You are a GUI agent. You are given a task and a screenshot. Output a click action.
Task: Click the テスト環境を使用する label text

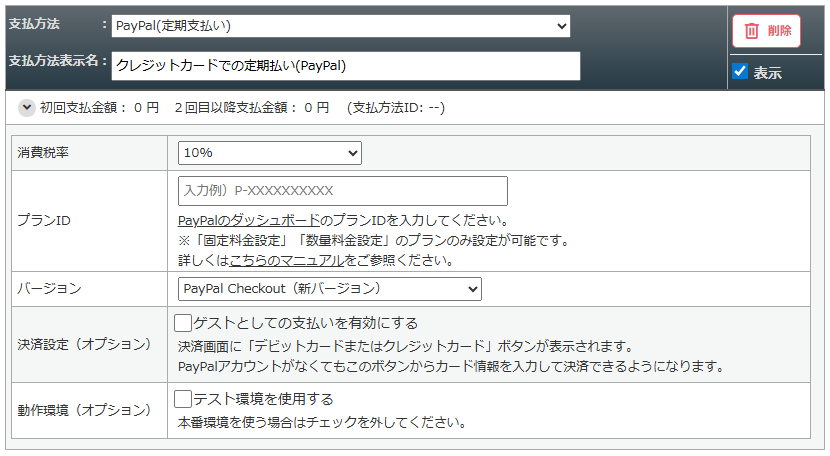click(263, 399)
